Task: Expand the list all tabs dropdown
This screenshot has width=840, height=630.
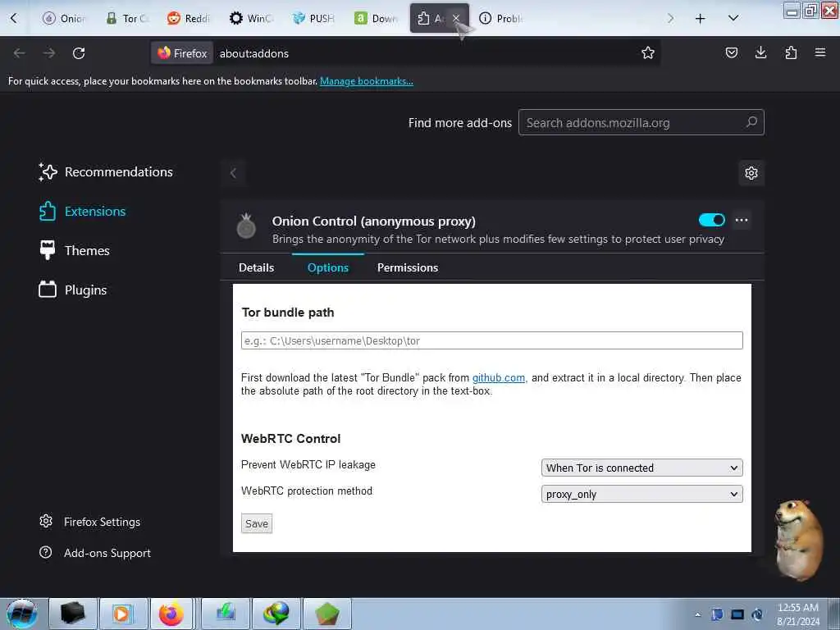Action: tap(733, 18)
